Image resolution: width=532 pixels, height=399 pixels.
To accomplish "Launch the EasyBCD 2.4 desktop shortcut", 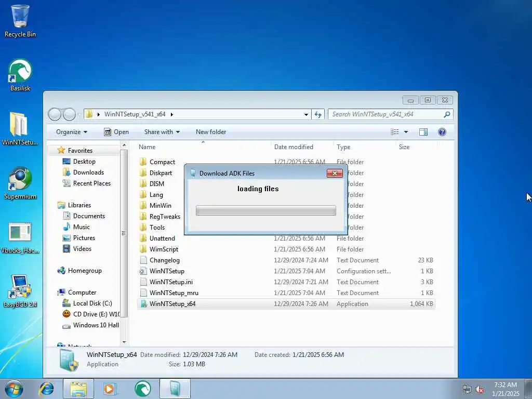I will [x=20, y=291].
